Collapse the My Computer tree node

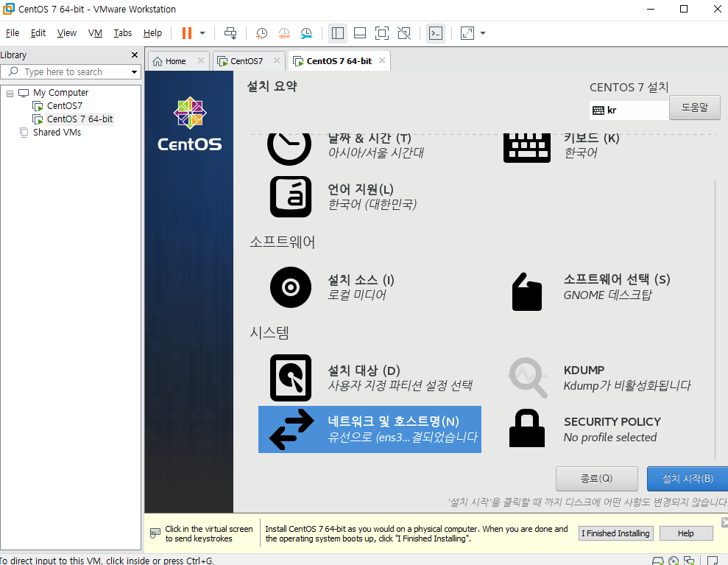pyautogui.click(x=10, y=94)
